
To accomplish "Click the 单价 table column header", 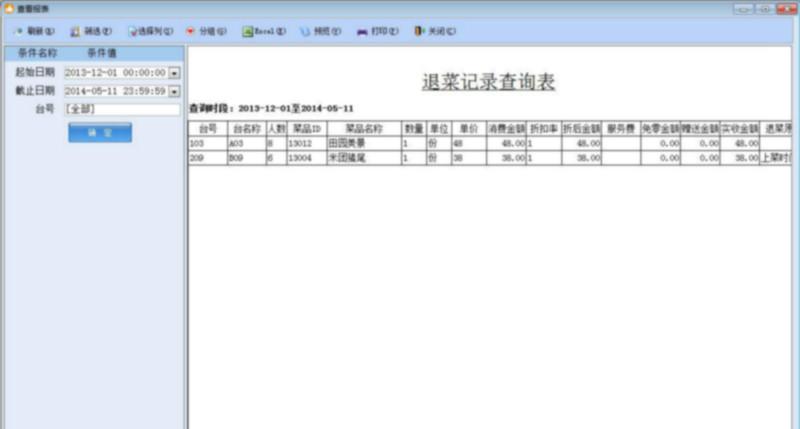I will tap(469, 129).
